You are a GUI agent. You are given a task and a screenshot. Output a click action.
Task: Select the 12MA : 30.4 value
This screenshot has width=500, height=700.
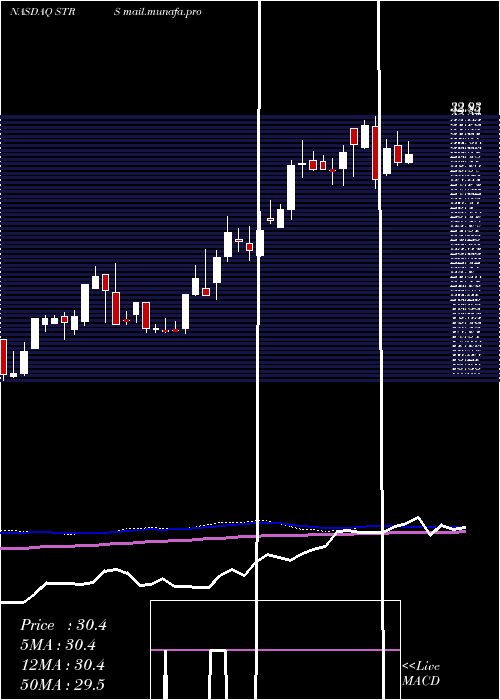(x=62, y=665)
